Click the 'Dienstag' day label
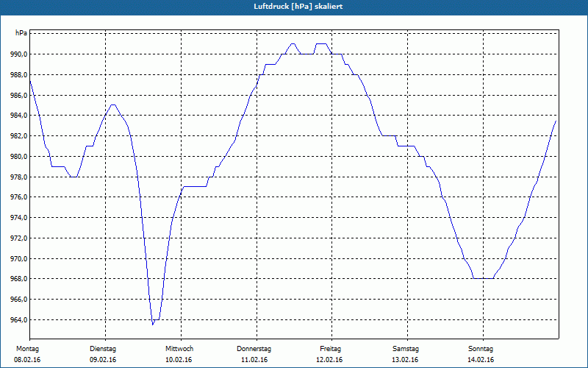 coord(103,349)
